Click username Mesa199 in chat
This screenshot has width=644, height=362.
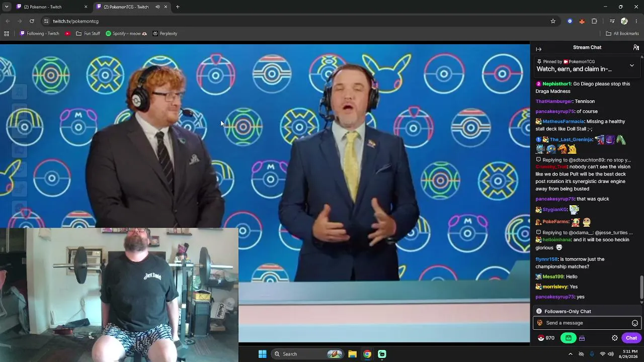pyautogui.click(x=552, y=277)
